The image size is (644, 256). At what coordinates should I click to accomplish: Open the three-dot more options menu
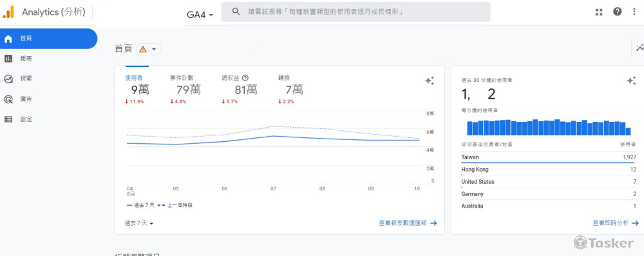click(634, 12)
